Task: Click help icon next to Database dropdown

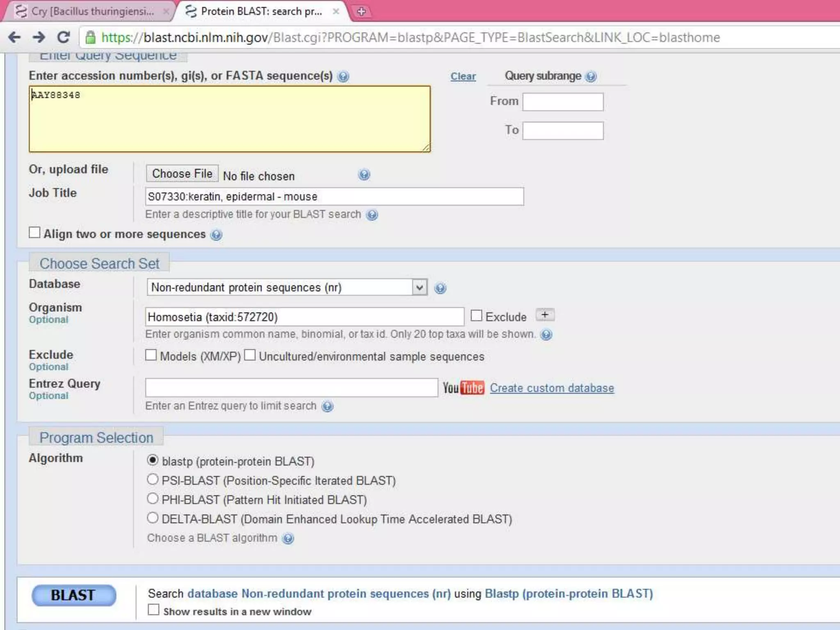Action: pos(440,288)
